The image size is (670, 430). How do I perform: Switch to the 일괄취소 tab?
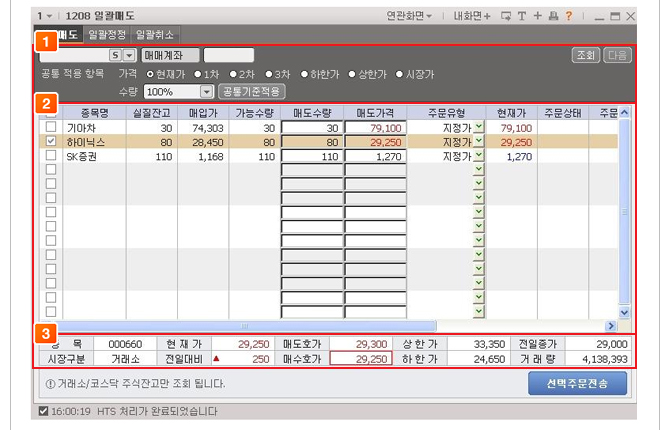[x=155, y=35]
